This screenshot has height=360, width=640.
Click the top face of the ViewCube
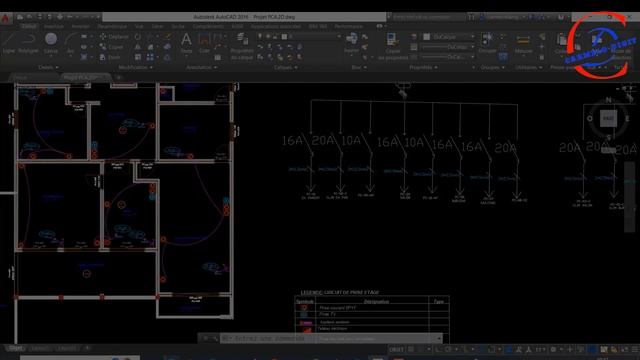608,118
